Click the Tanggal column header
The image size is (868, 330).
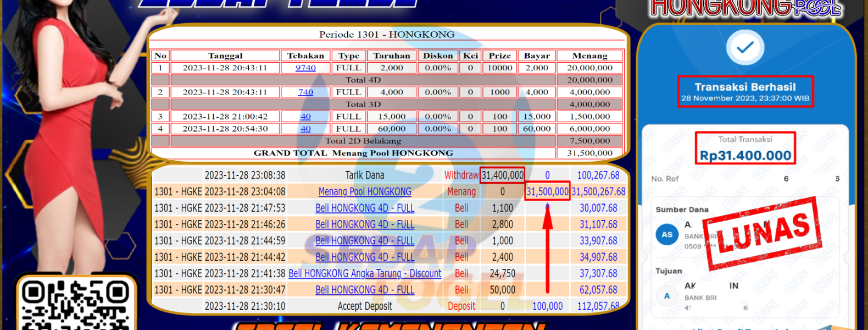click(225, 56)
